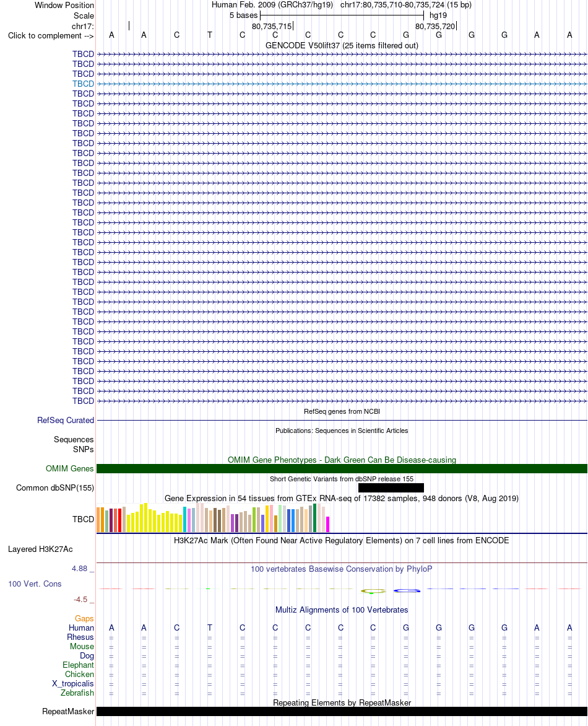Click the dark green OMIM gene bar
The width and height of the screenshot is (588, 726).
point(342,468)
